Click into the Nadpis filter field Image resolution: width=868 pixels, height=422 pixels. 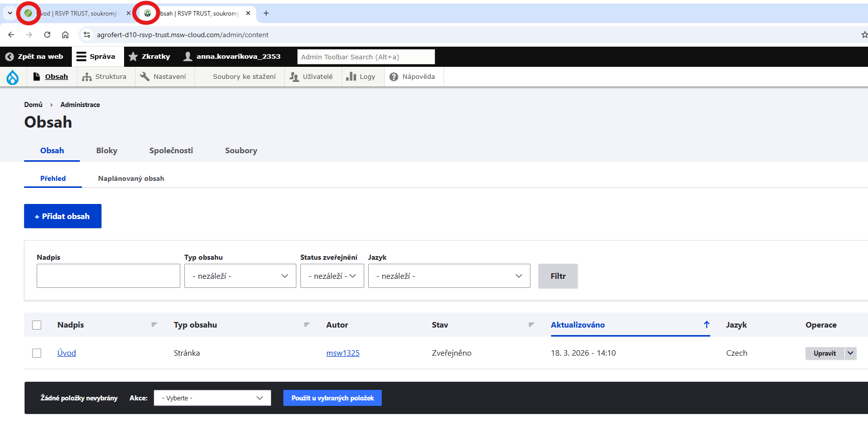[x=108, y=276]
